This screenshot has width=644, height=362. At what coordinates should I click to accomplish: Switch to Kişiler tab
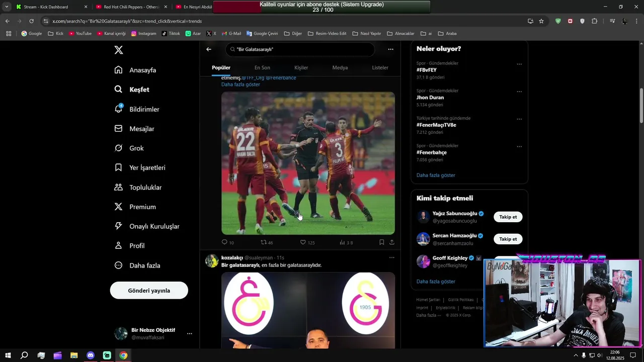click(x=301, y=67)
